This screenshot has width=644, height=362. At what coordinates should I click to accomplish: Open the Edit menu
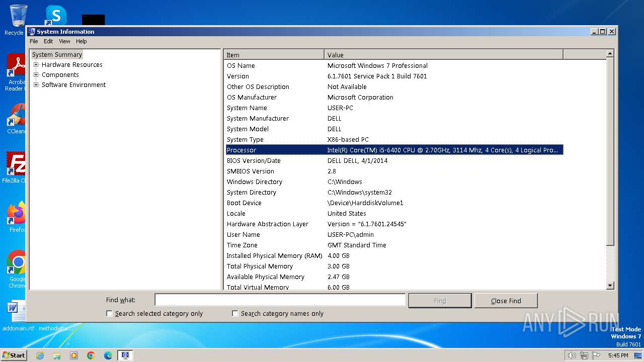click(x=48, y=41)
